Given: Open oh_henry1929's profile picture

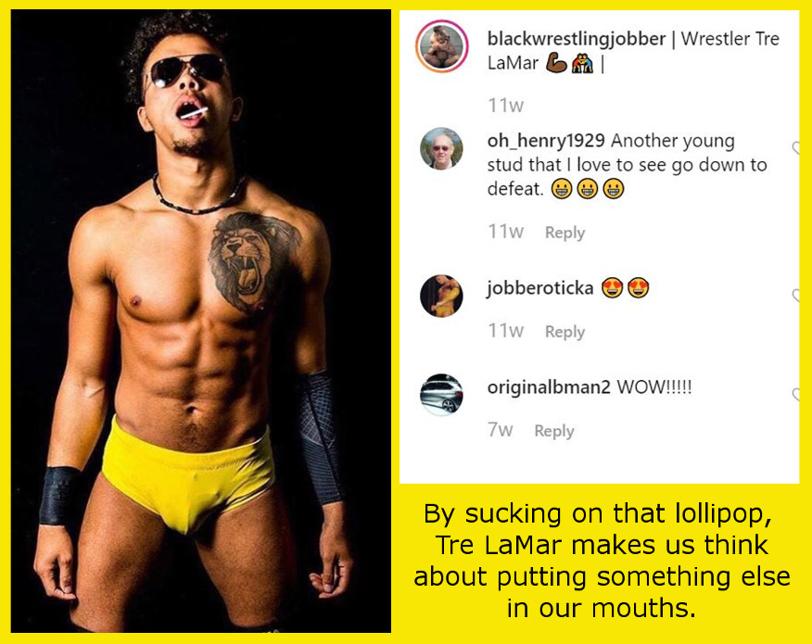Looking at the screenshot, I should [x=441, y=148].
